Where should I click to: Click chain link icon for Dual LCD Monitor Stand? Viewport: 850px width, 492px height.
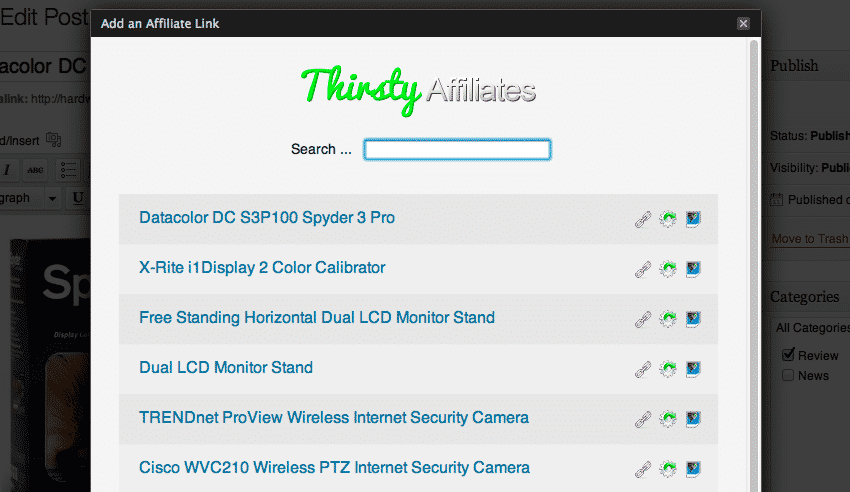(x=643, y=369)
